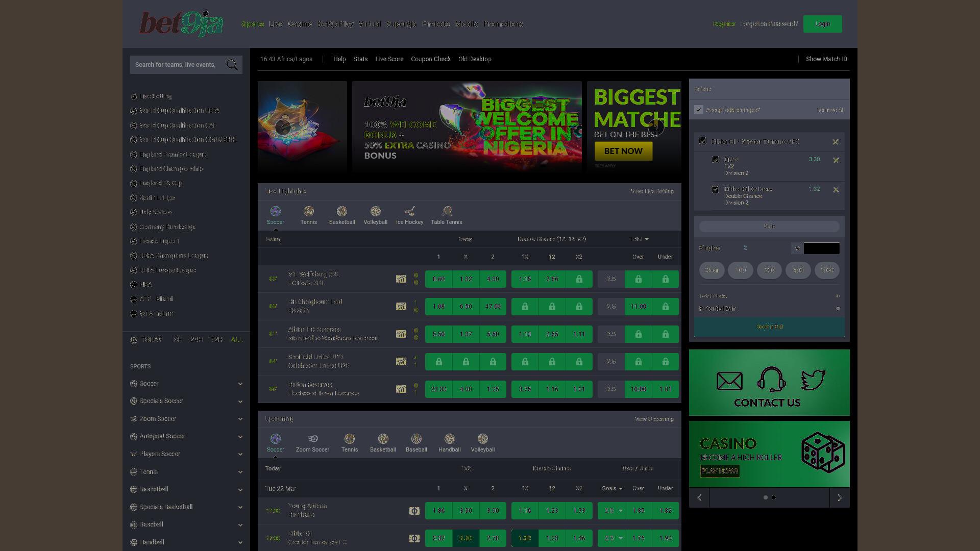
Task: Click the green Login button
Action: click(x=822, y=24)
